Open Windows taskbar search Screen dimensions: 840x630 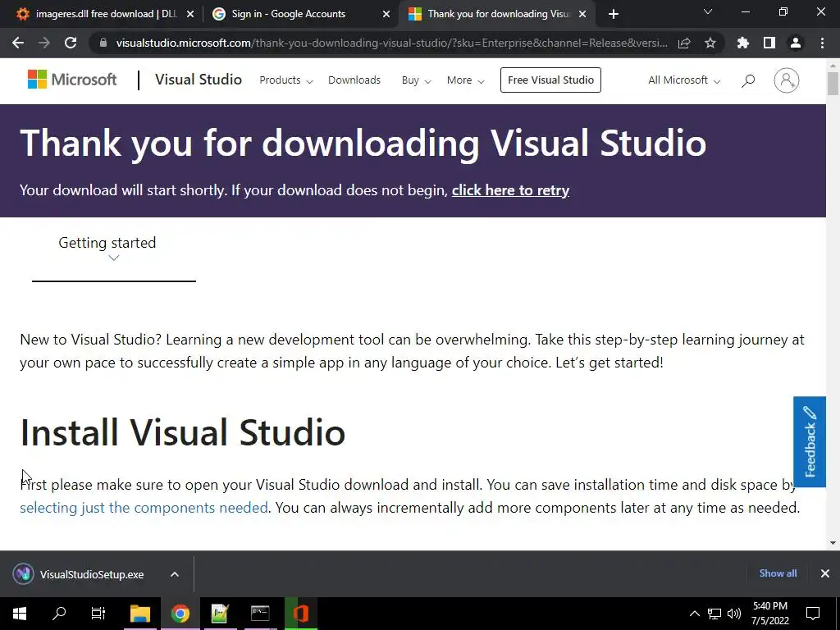click(x=59, y=614)
